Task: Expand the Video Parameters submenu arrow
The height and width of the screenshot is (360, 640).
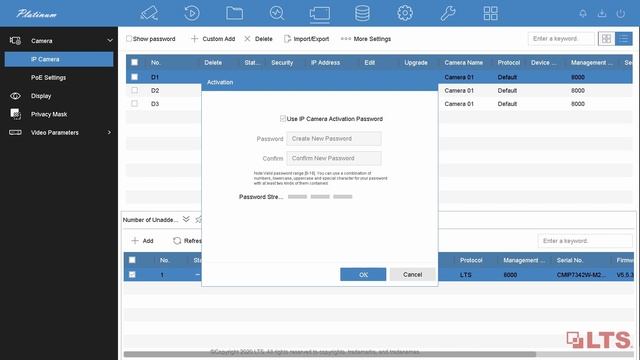Action: click(109, 132)
